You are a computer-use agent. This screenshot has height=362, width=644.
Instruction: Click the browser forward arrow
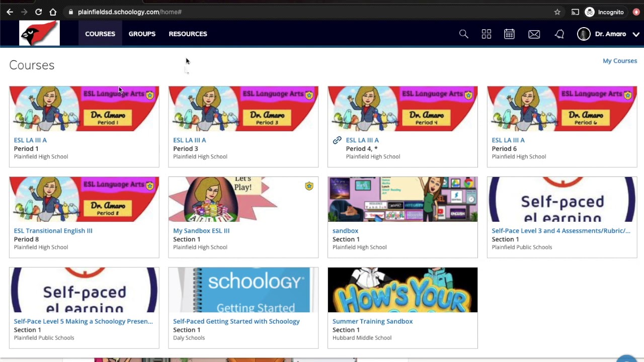coord(24,12)
